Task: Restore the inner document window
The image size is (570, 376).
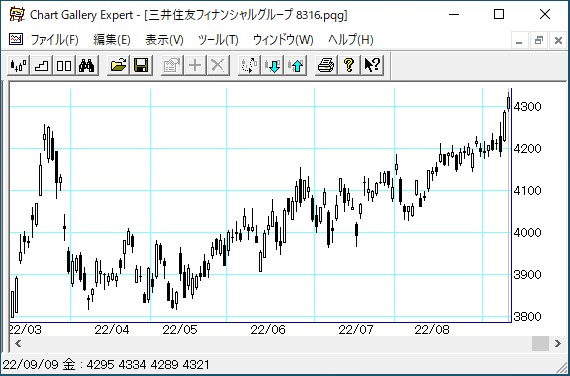Action: click(x=539, y=40)
